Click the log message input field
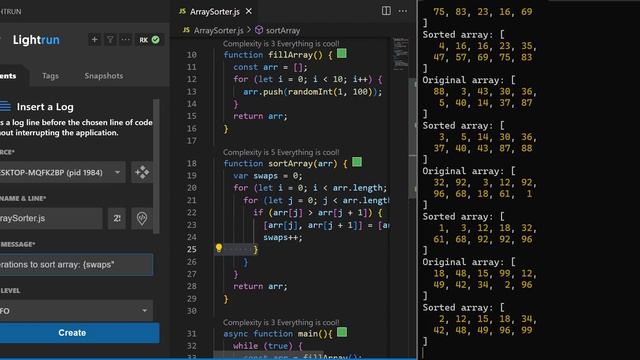The image size is (640, 360). (76, 264)
